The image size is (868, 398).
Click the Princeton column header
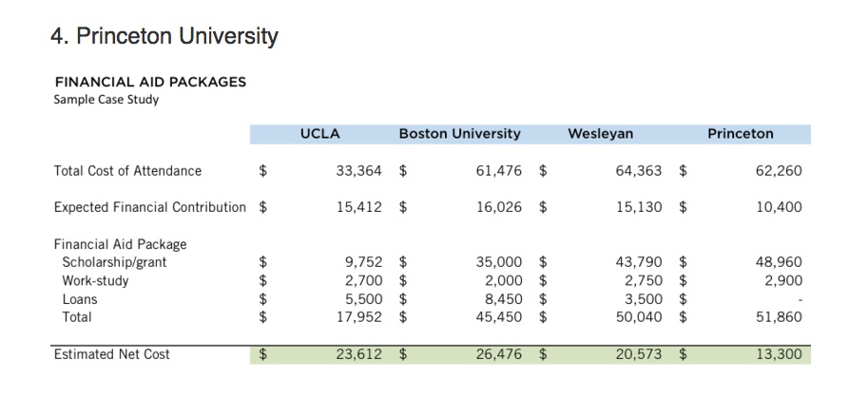click(741, 134)
